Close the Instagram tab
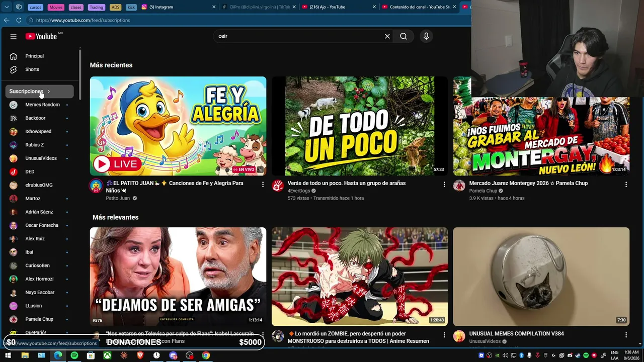The image size is (644, 362). point(214,7)
